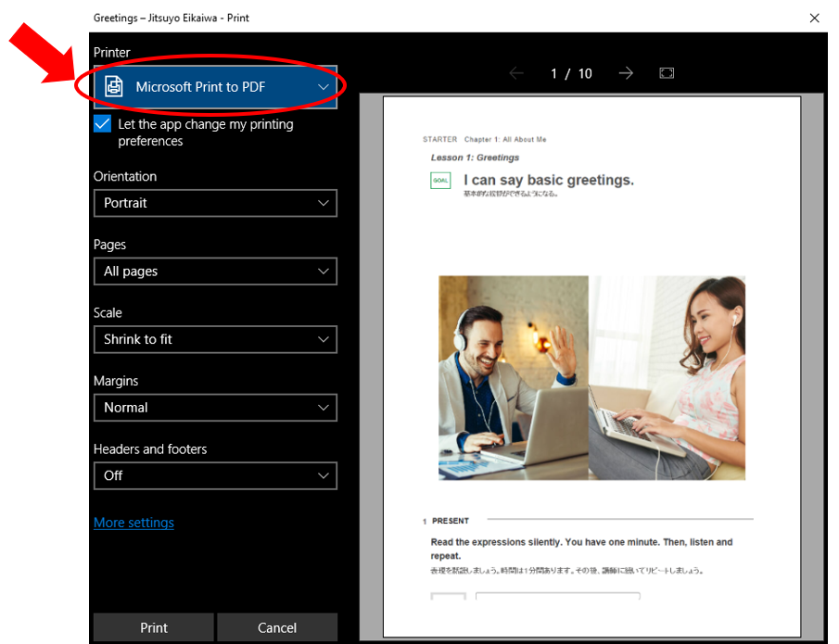The height and width of the screenshot is (644, 839).
Task: Open the Orientation dropdown set to Portrait
Action: click(x=215, y=203)
